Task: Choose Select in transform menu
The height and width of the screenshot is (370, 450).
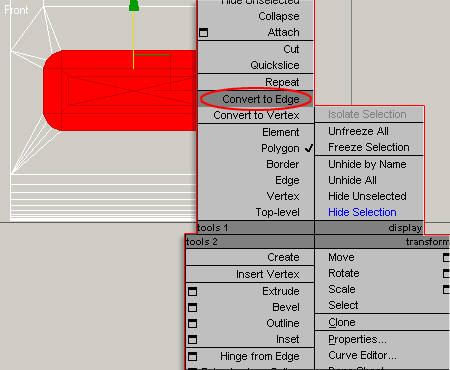Action: pos(343,305)
